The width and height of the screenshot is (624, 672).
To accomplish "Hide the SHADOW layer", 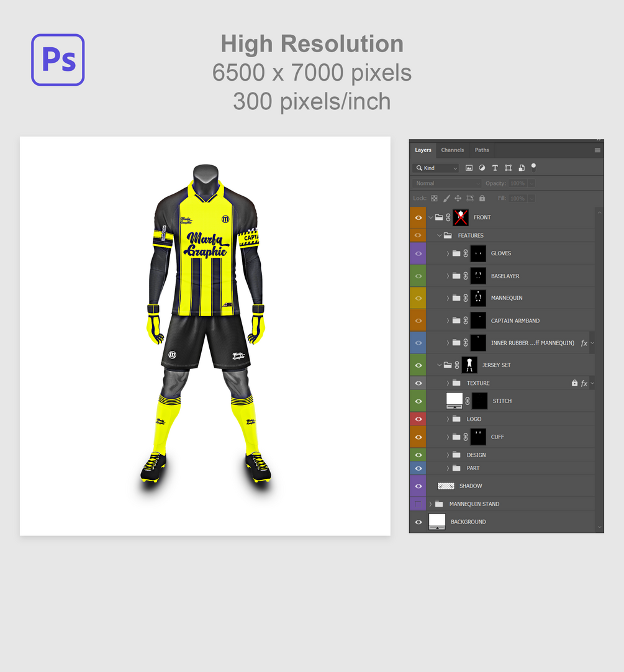I will tap(418, 486).
